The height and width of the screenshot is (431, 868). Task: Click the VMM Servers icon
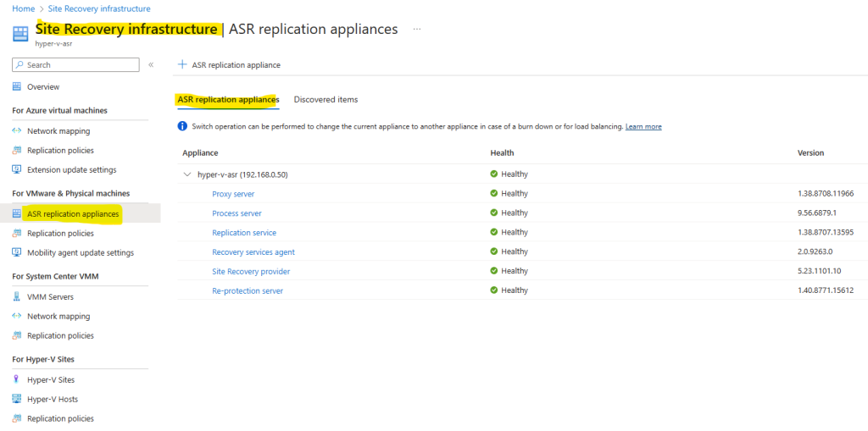point(17,297)
